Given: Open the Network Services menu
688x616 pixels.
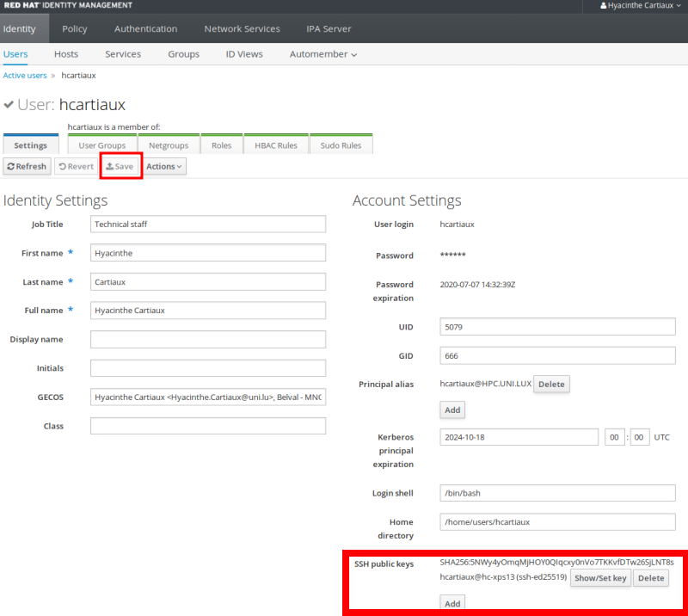Looking at the screenshot, I should [242, 28].
